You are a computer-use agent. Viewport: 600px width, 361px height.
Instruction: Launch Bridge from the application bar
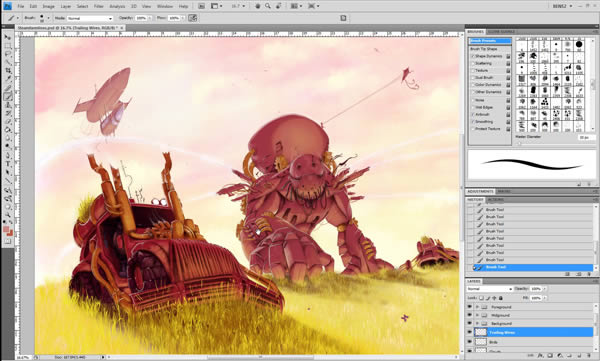[x=201, y=6]
